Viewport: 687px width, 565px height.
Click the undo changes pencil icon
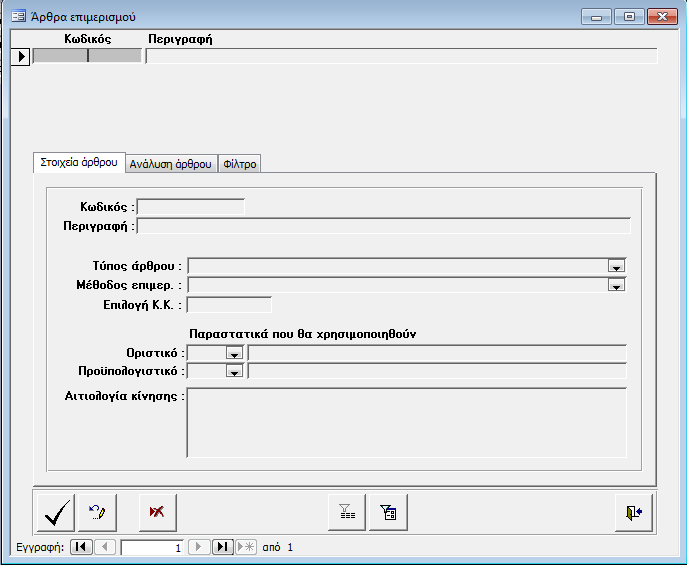(x=97, y=512)
